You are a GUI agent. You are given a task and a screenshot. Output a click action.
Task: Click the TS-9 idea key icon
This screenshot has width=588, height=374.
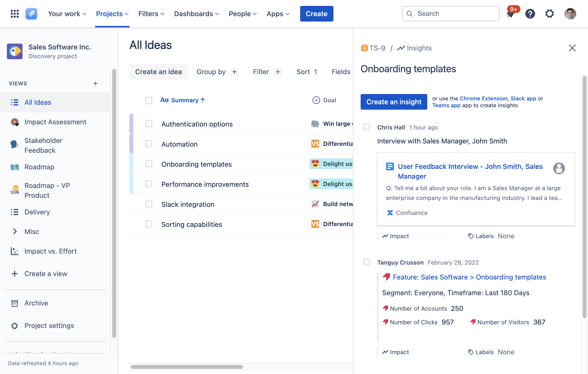tap(364, 48)
